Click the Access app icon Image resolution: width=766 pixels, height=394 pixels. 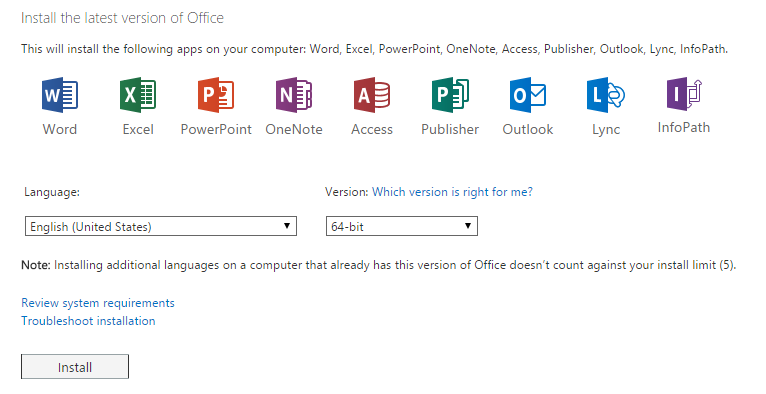[372, 95]
